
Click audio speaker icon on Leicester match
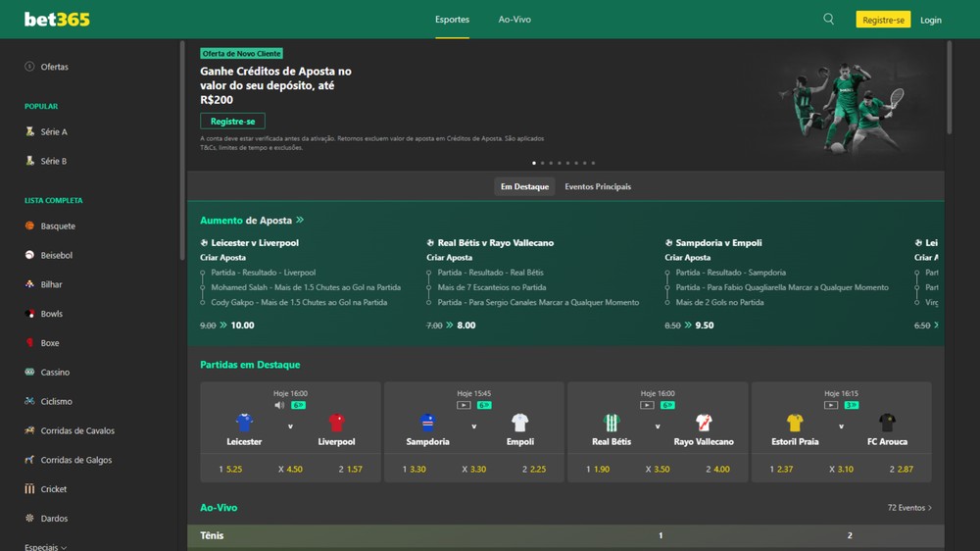coord(279,405)
